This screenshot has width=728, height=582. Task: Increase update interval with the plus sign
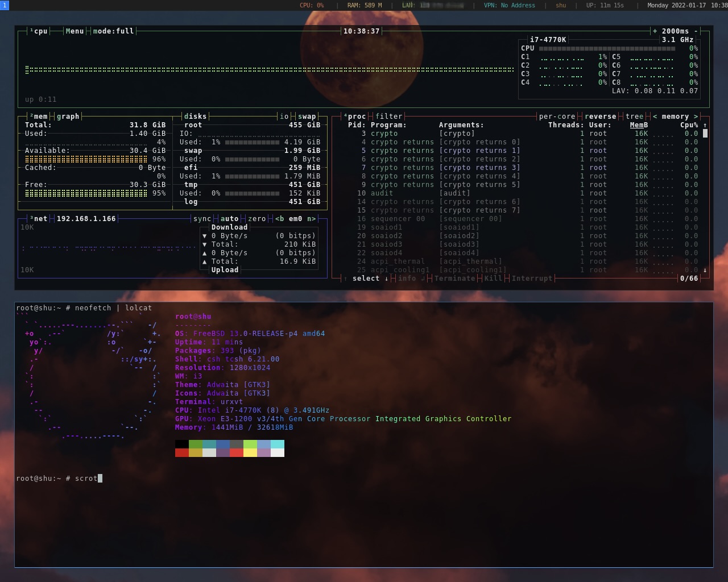(655, 31)
